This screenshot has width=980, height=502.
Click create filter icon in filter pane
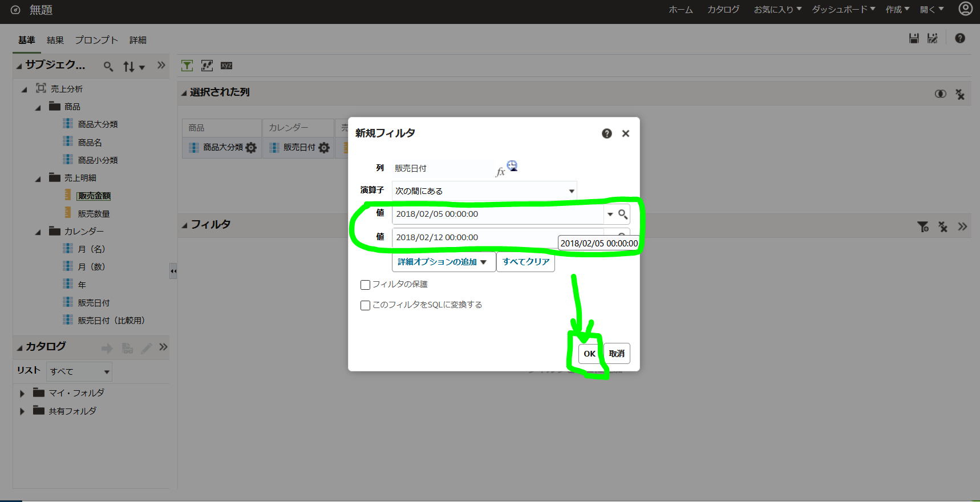point(923,227)
